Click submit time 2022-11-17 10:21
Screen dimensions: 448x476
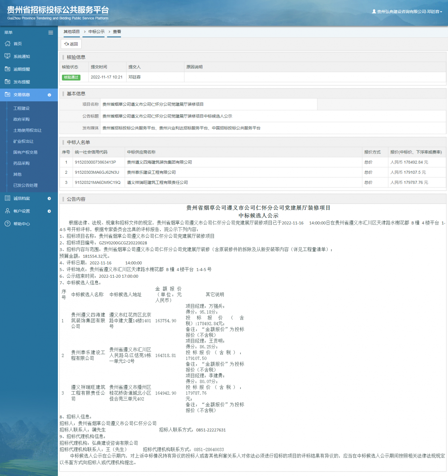(106, 77)
